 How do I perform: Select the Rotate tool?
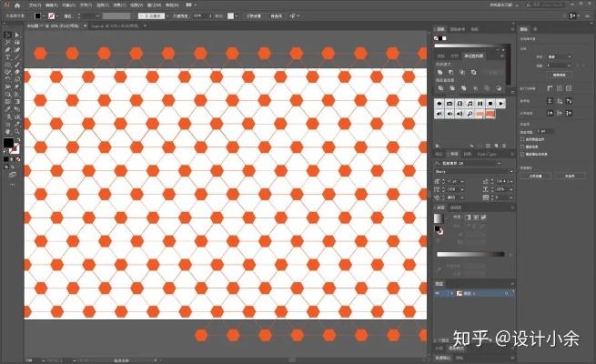[x=7, y=79]
